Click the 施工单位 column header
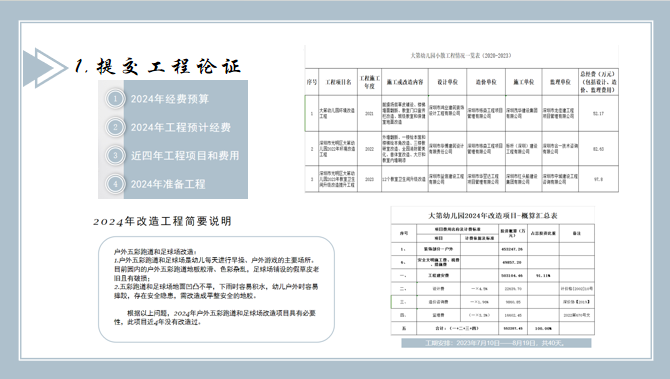This screenshot has width=670, height=379. [523, 82]
